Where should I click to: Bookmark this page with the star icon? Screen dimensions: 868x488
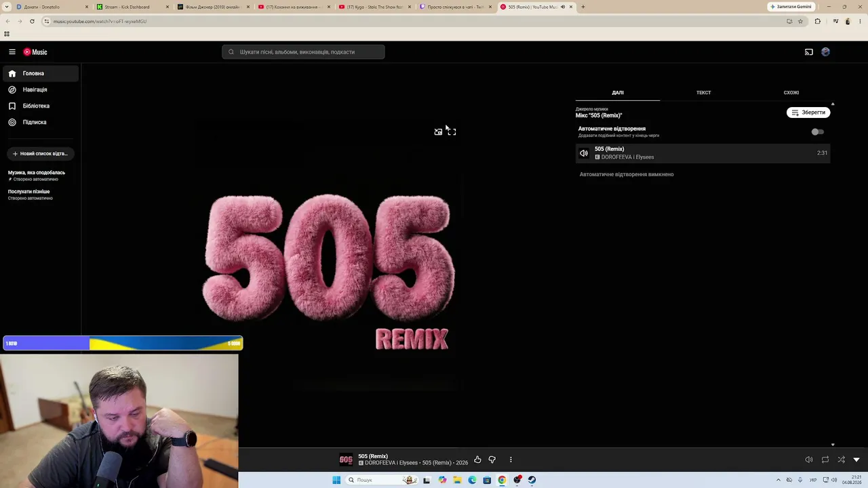point(800,21)
